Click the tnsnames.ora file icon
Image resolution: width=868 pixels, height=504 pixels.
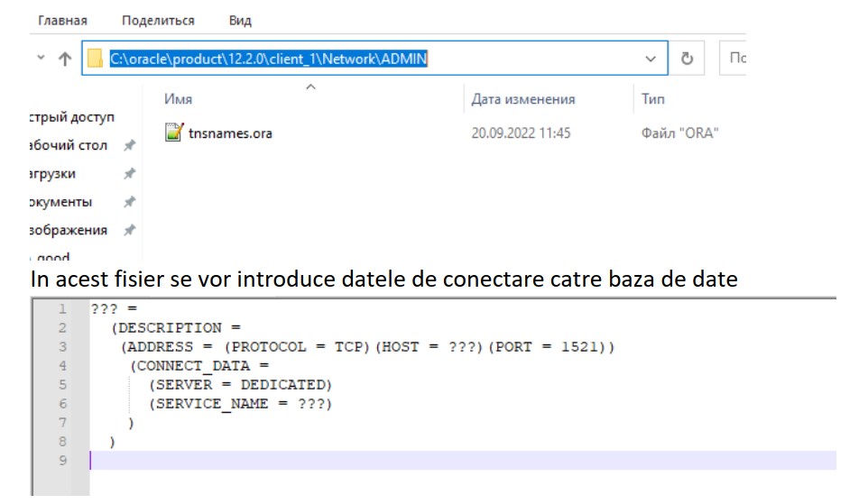pos(174,133)
